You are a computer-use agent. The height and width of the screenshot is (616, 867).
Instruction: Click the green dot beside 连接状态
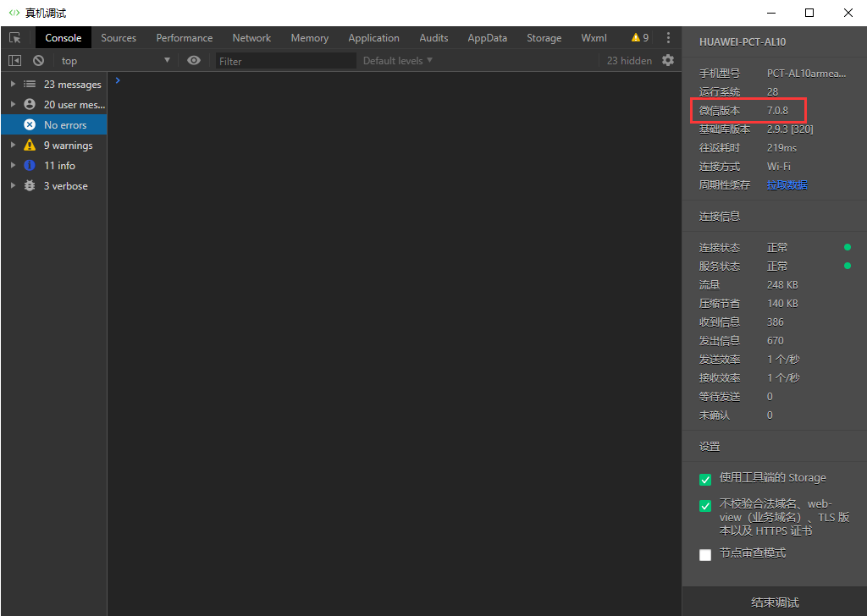point(847,247)
